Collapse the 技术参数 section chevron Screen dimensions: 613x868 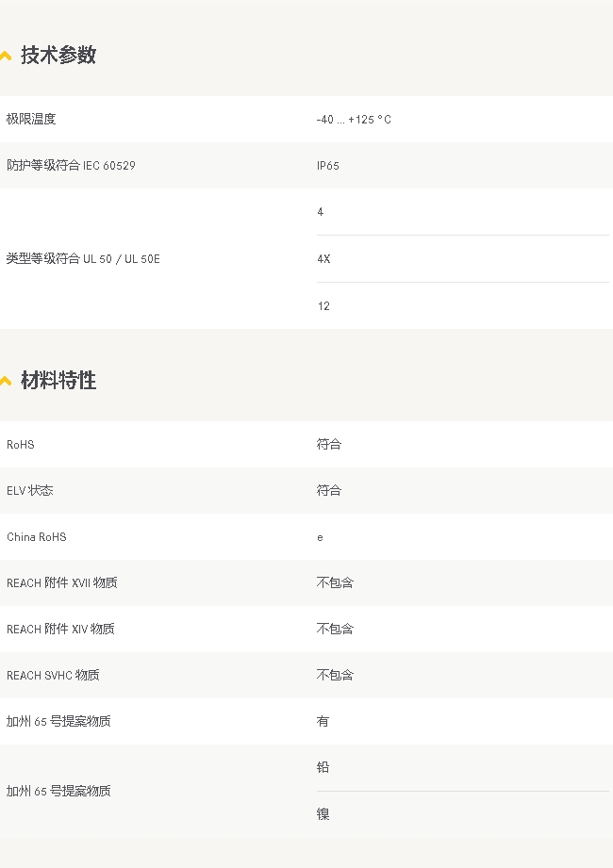click(x=6, y=56)
